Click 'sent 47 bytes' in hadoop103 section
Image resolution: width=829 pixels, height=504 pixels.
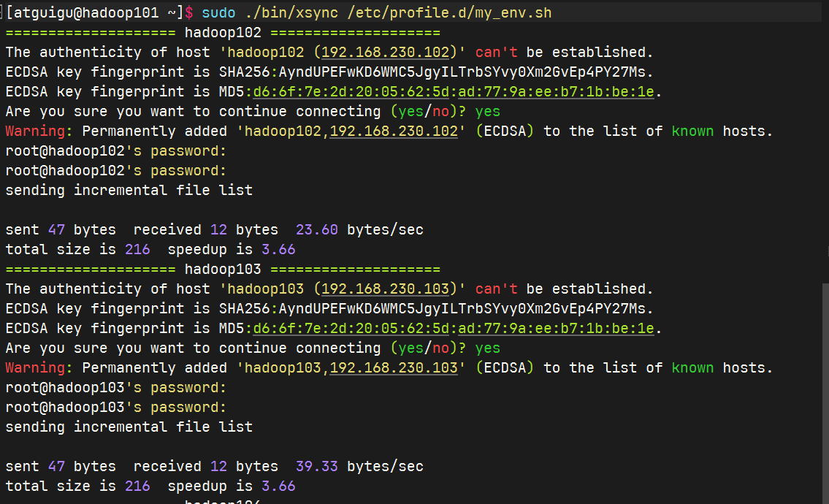(61, 467)
